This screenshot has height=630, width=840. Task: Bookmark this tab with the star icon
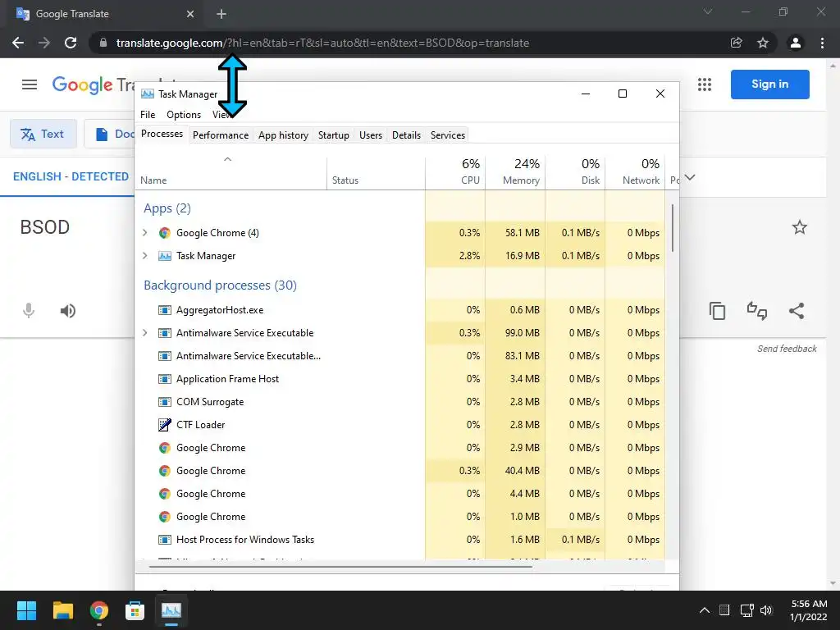coord(763,43)
